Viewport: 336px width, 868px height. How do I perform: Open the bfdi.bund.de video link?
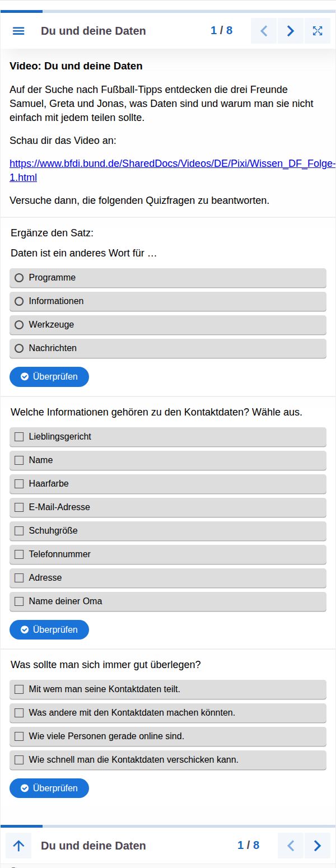click(172, 171)
